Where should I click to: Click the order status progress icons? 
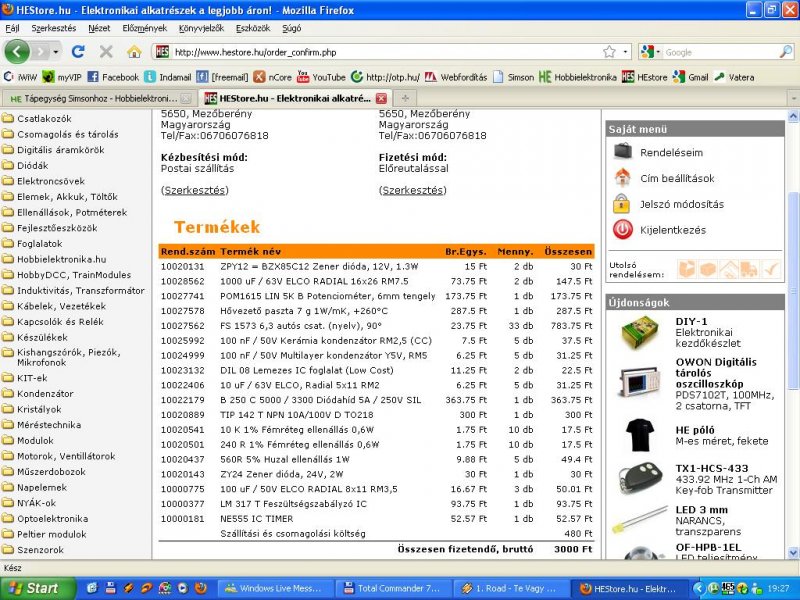click(729, 268)
